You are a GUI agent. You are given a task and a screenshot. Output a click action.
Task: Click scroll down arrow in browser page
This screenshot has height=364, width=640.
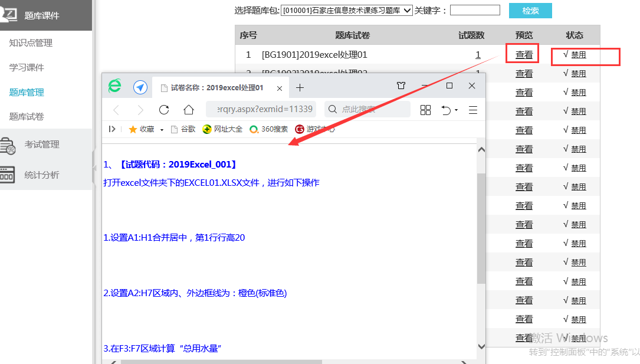[481, 346]
